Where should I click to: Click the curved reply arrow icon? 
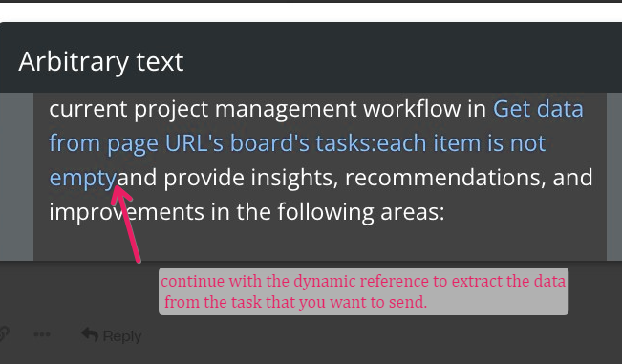click(x=90, y=334)
